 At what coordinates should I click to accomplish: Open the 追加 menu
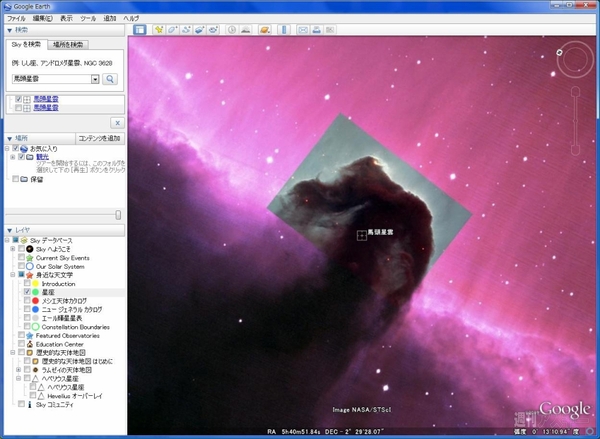click(x=110, y=18)
